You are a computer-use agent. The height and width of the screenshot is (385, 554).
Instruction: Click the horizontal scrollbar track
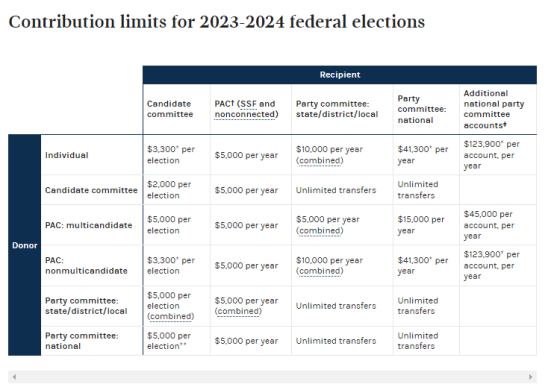coord(272,377)
